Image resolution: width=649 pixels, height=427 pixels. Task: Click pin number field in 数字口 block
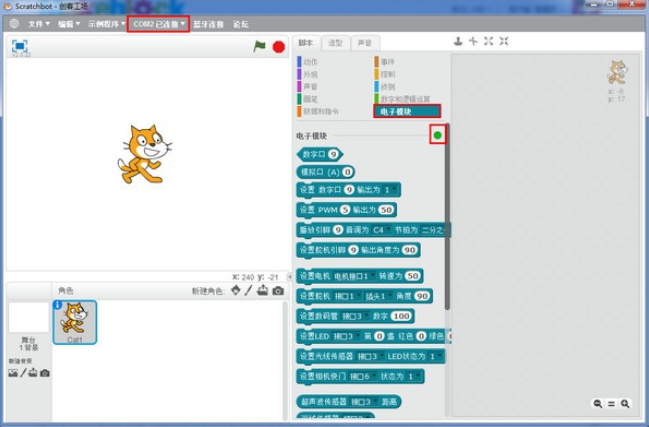tap(333, 155)
